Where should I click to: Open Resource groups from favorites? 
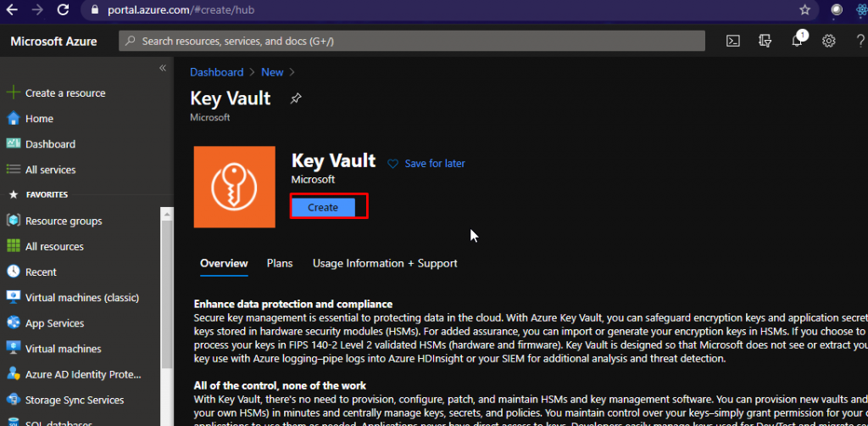pyautogui.click(x=64, y=221)
